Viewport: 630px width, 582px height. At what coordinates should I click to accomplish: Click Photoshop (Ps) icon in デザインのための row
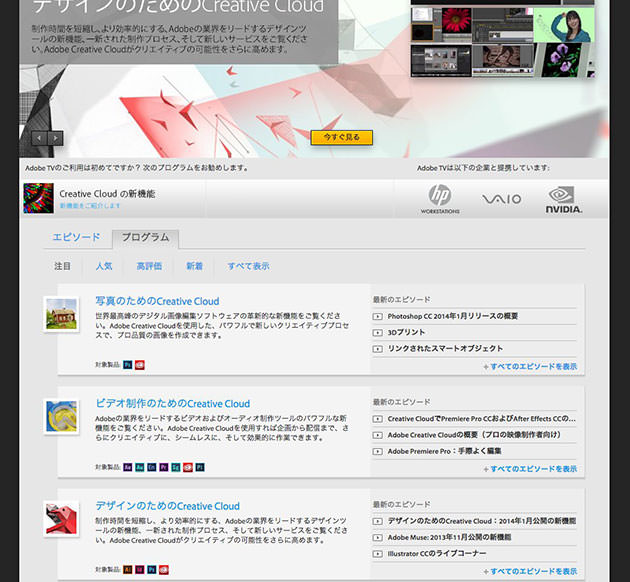pos(151,570)
